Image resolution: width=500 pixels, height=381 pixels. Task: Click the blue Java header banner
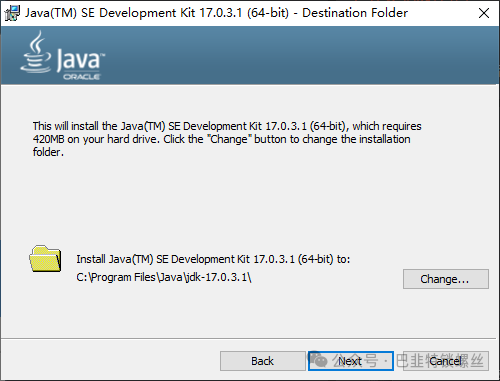(250, 55)
